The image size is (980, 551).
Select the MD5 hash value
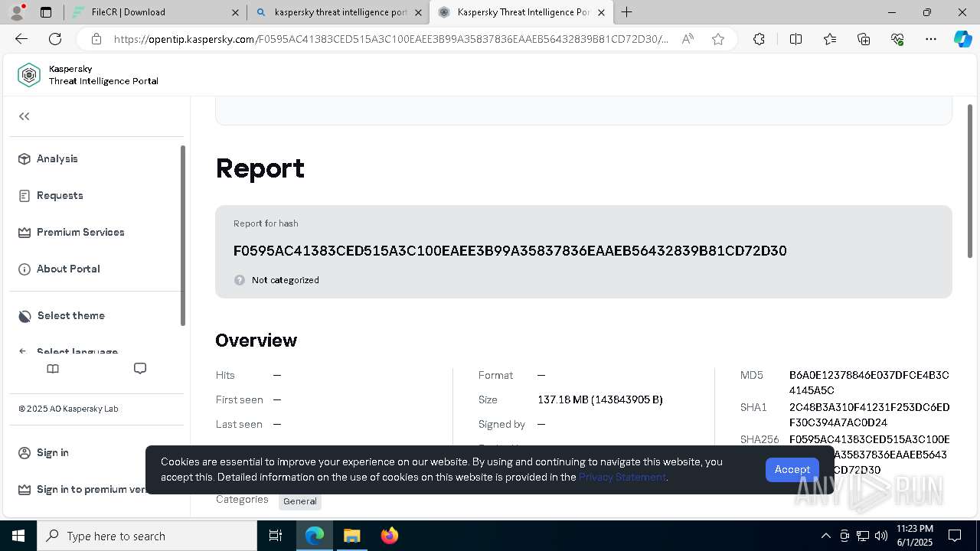pyautogui.click(x=869, y=383)
